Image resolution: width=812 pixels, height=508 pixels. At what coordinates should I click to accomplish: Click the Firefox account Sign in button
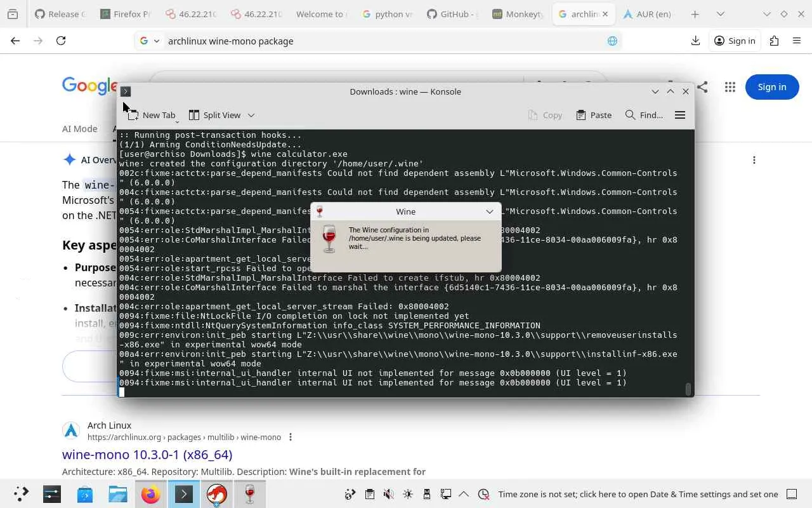(735, 41)
